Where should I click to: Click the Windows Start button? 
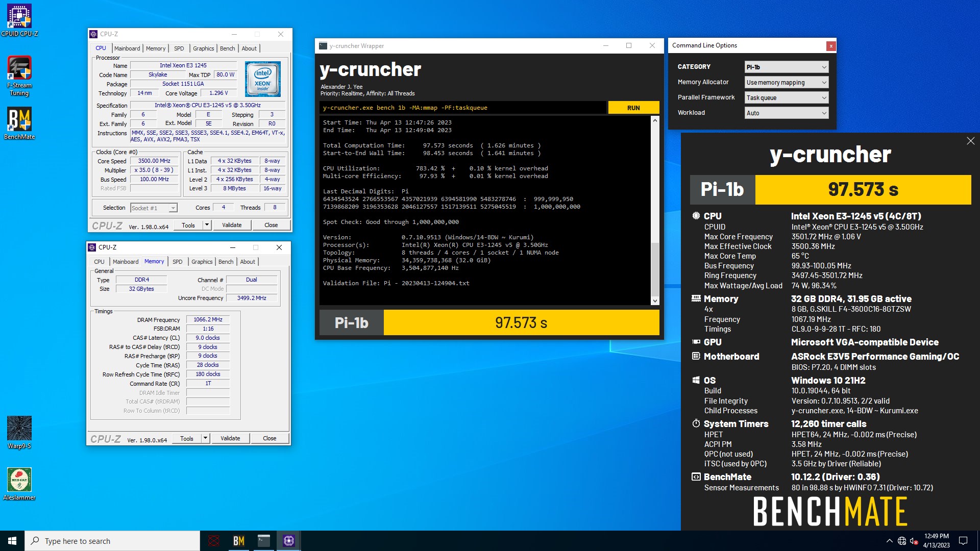(12, 541)
